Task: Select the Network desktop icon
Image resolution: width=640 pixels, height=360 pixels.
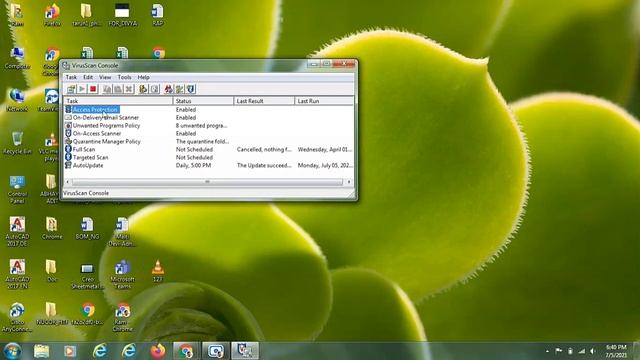Action: coord(17,100)
